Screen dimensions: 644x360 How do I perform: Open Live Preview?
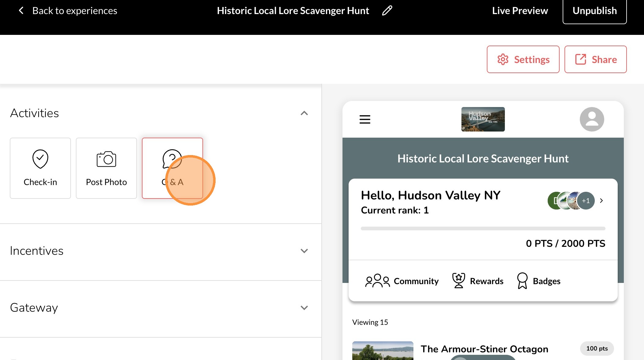(x=520, y=11)
